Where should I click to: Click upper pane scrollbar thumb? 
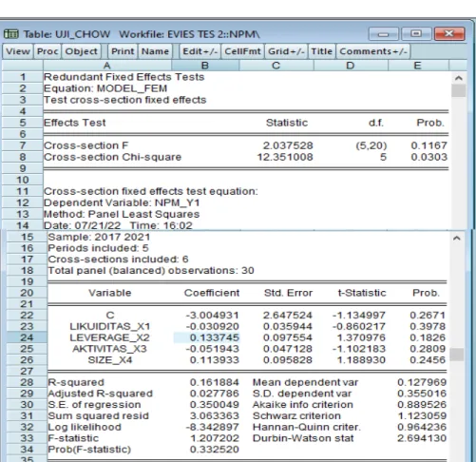[x=459, y=90]
